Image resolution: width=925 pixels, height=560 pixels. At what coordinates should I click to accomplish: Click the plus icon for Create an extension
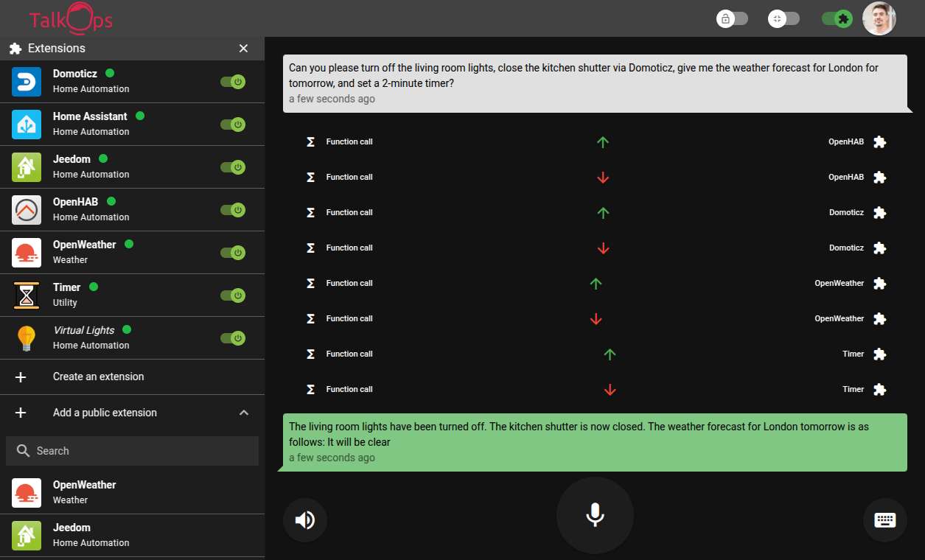click(x=21, y=377)
